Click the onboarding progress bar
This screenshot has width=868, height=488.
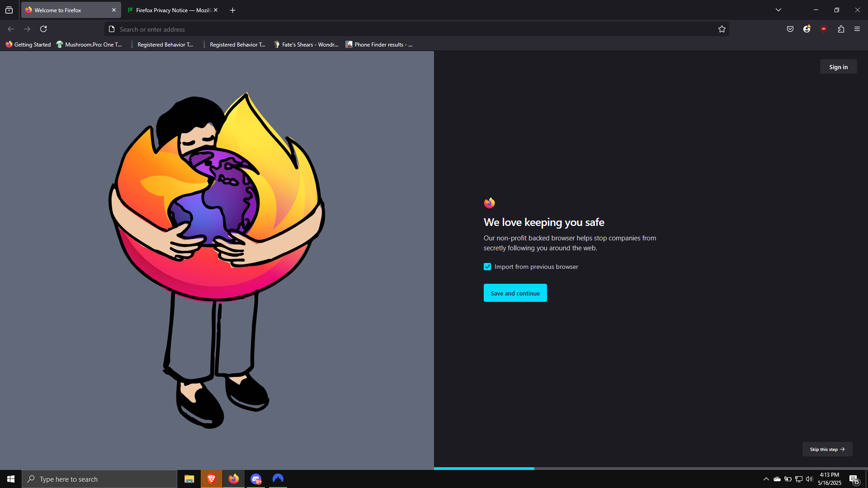(651, 468)
